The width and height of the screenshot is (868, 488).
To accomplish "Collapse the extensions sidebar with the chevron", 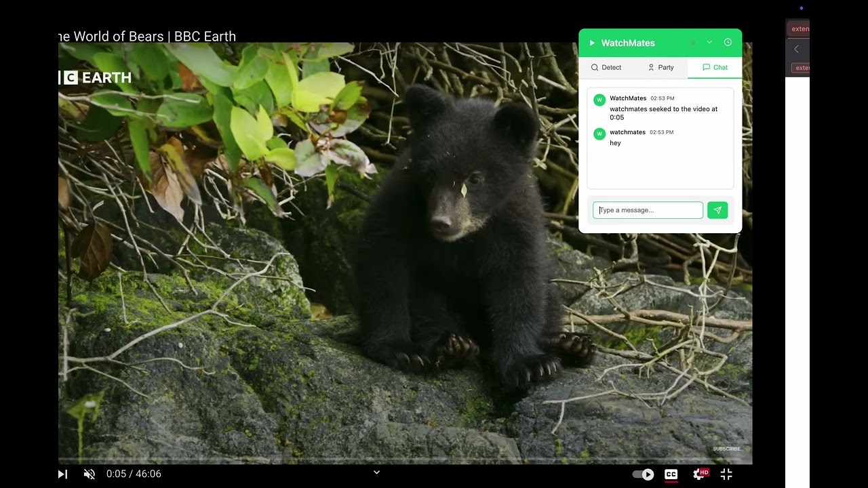I will point(796,49).
